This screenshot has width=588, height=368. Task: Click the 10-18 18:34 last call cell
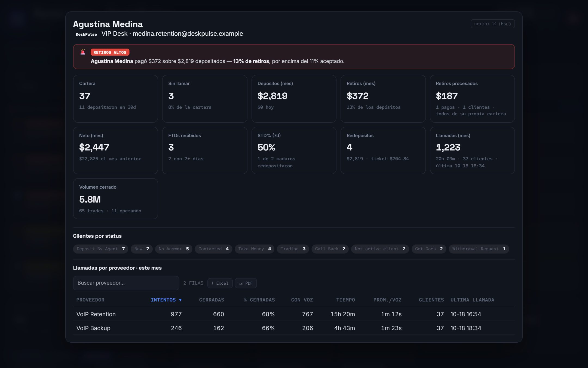pyautogui.click(x=466, y=328)
